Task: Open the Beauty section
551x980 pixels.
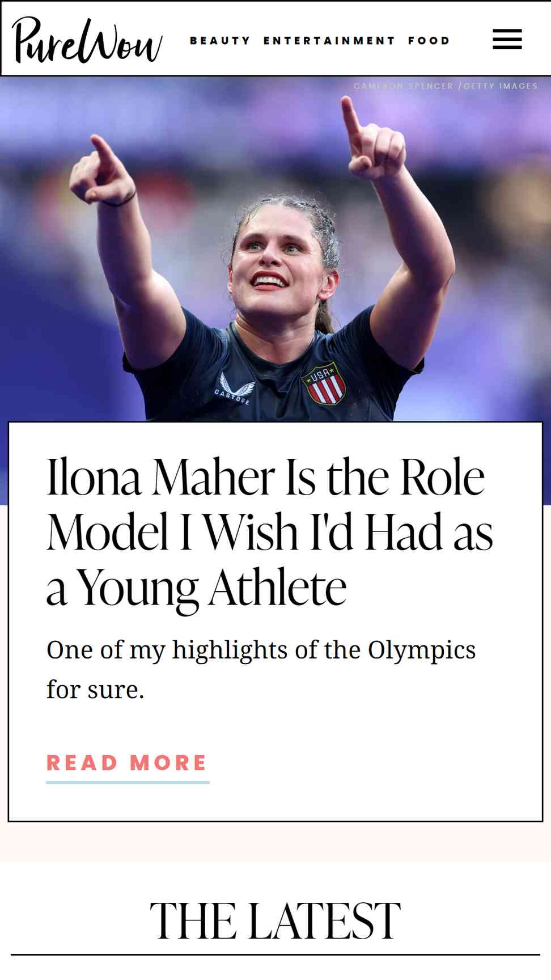Action: click(220, 41)
